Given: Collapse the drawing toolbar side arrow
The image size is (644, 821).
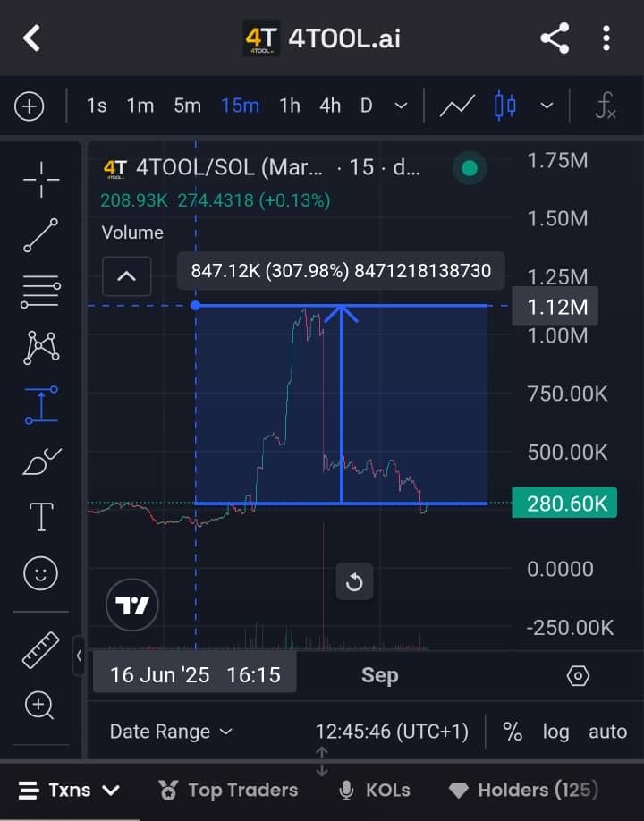Looking at the screenshot, I should [79, 656].
